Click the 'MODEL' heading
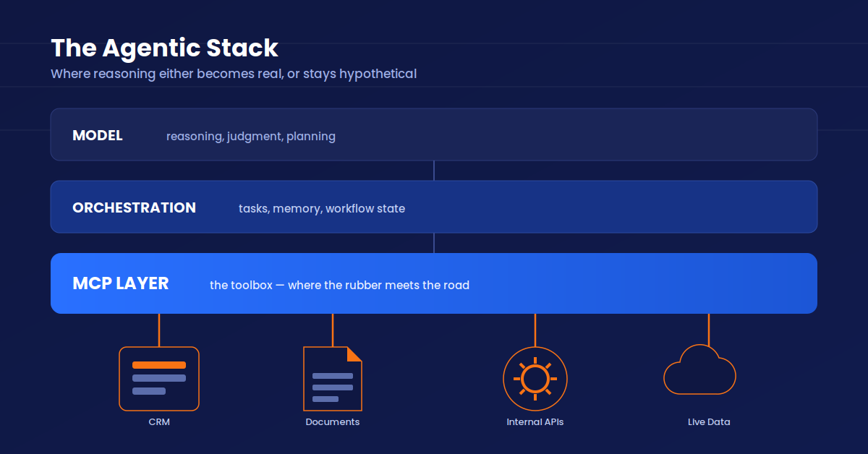868x454 pixels. 98,135
